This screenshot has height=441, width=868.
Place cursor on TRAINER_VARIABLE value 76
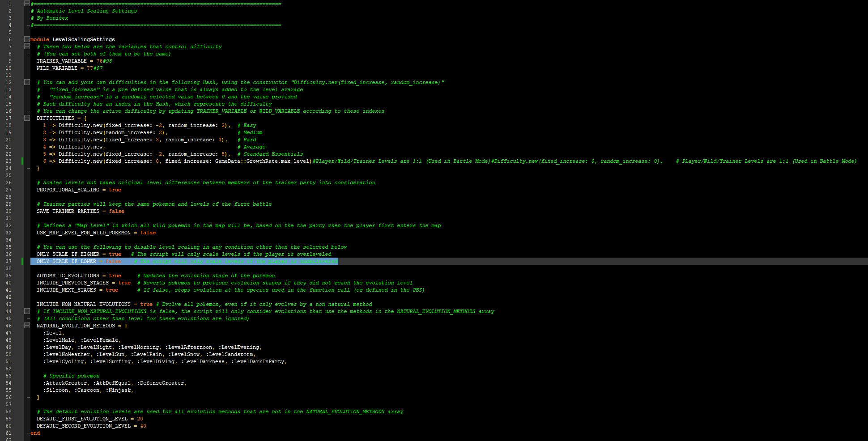pos(99,61)
